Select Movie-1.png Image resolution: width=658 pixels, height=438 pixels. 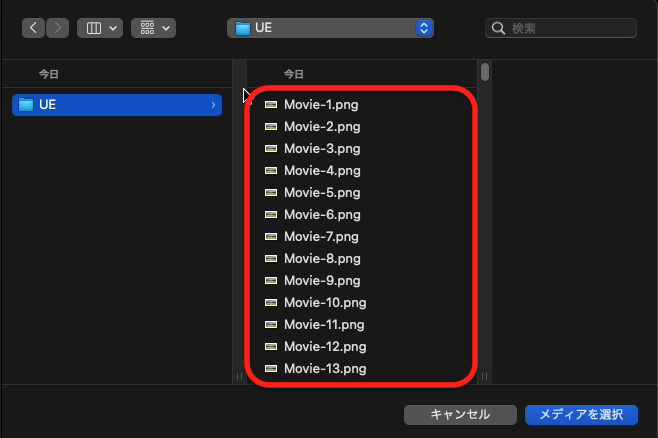point(321,104)
